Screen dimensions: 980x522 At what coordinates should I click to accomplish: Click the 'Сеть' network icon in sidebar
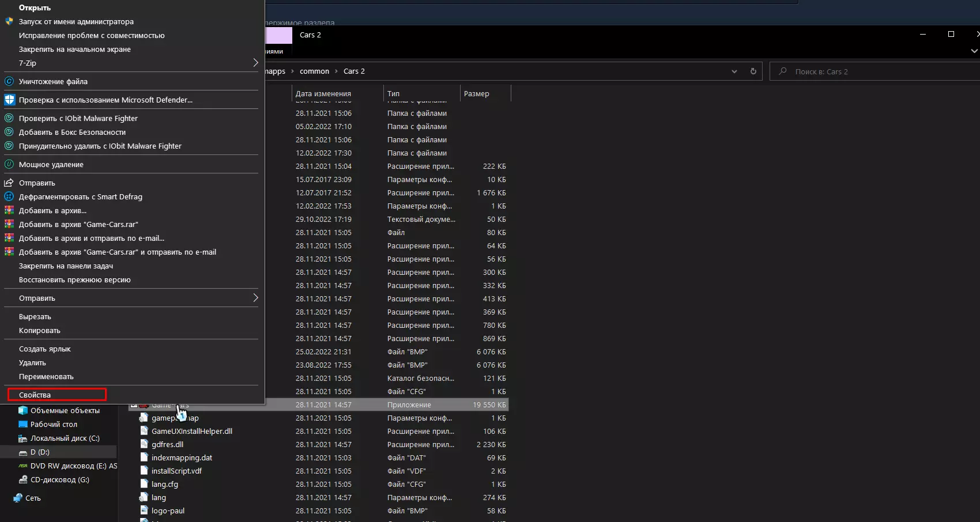[x=18, y=498]
